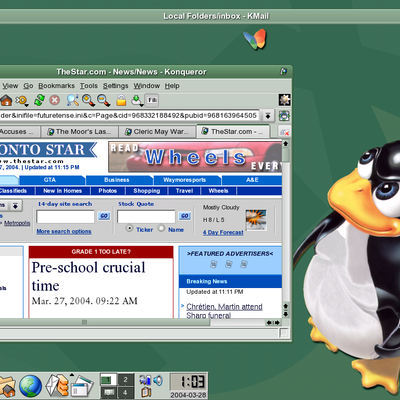Image resolution: width=400 pixels, height=400 pixels.
Task: Follow the More search options link
Action: click(64, 231)
